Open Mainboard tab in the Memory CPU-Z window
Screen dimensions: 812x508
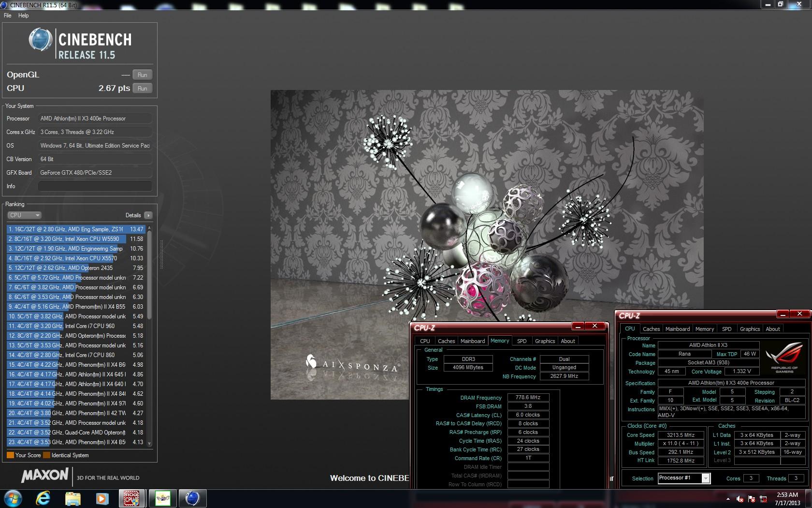click(x=473, y=341)
